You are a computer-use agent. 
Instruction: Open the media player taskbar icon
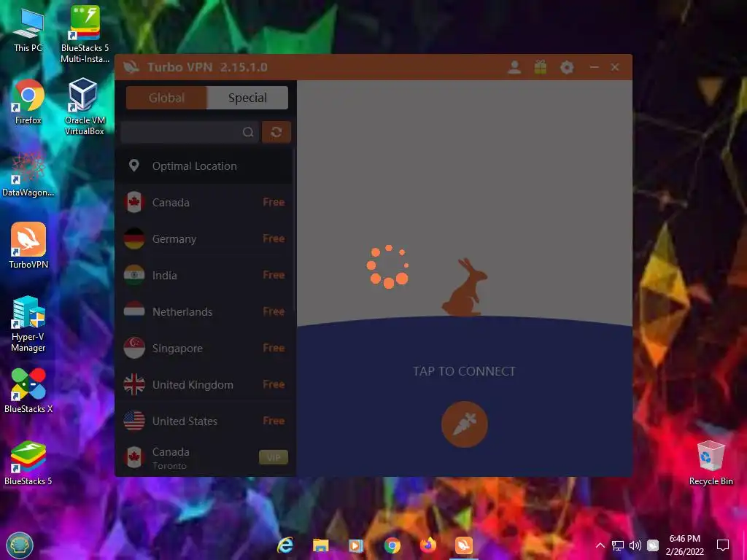[x=356, y=545]
